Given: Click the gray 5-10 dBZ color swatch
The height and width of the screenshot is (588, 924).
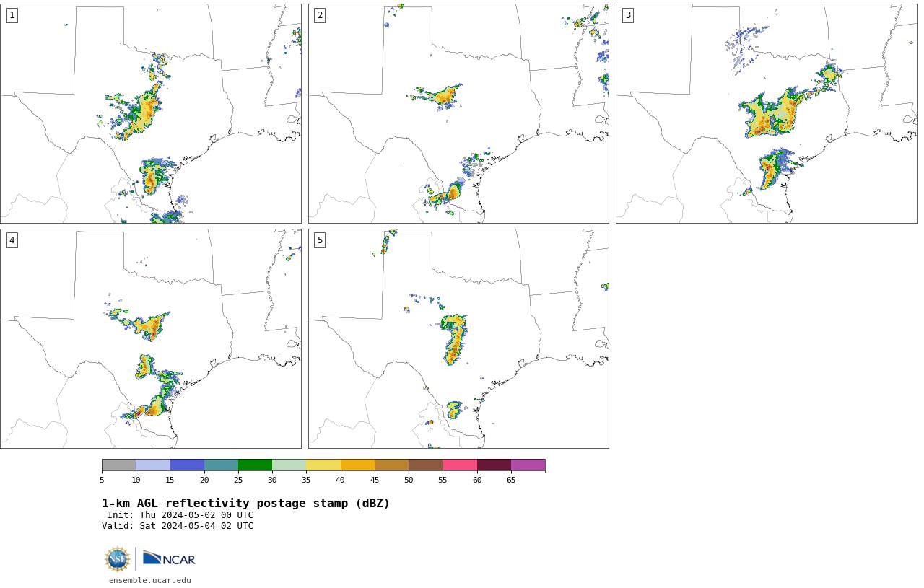Looking at the screenshot, I should click(118, 465).
